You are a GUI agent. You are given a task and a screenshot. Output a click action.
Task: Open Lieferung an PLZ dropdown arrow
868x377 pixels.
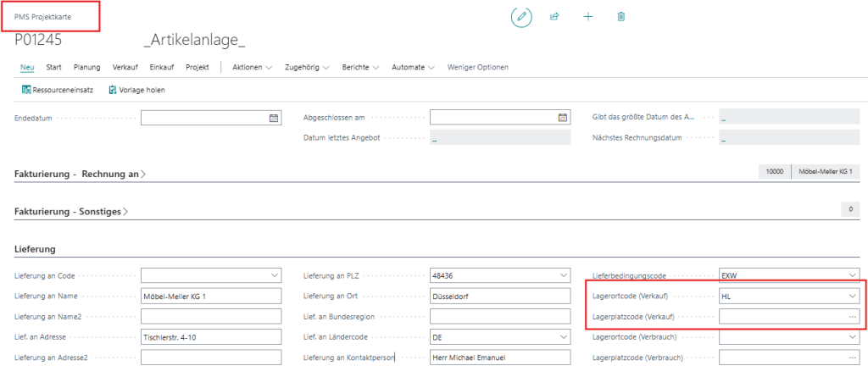(x=564, y=275)
